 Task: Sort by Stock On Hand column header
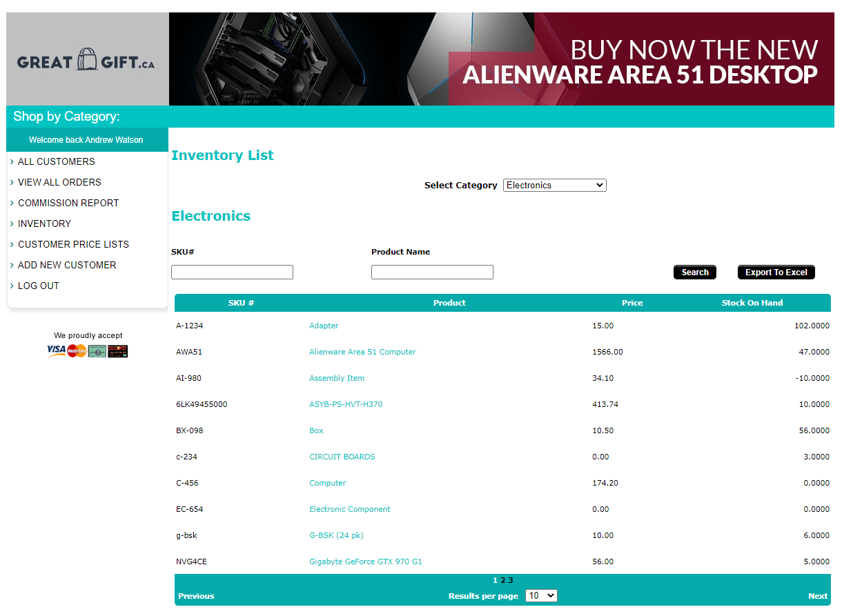pyautogui.click(x=752, y=303)
